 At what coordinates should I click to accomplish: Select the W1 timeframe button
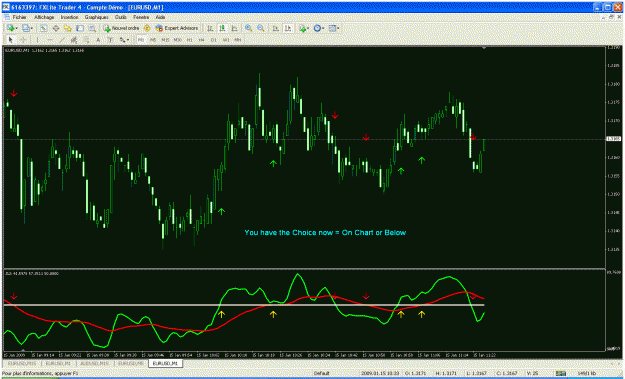point(226,40)
